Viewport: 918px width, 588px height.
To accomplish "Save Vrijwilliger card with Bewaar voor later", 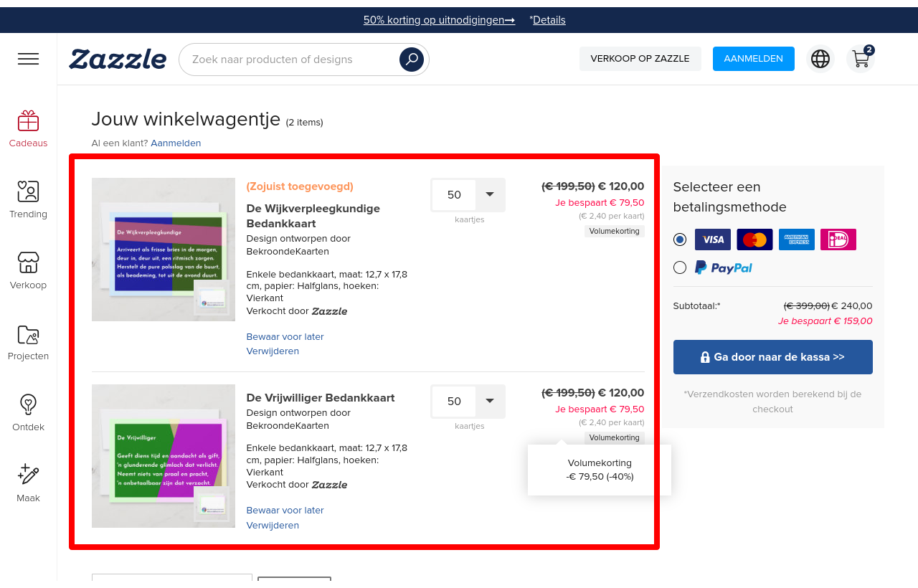I will (x=285, y=511).
